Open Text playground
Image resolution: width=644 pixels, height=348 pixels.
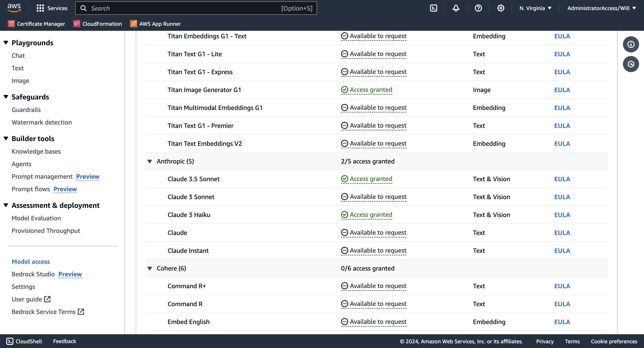click(x=17, y=68)
